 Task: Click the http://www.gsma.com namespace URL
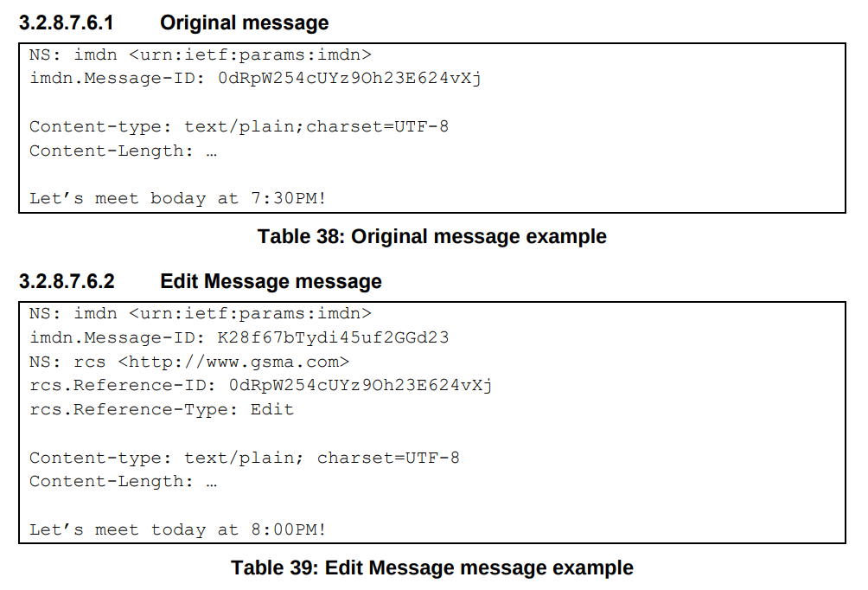(233, 362)
